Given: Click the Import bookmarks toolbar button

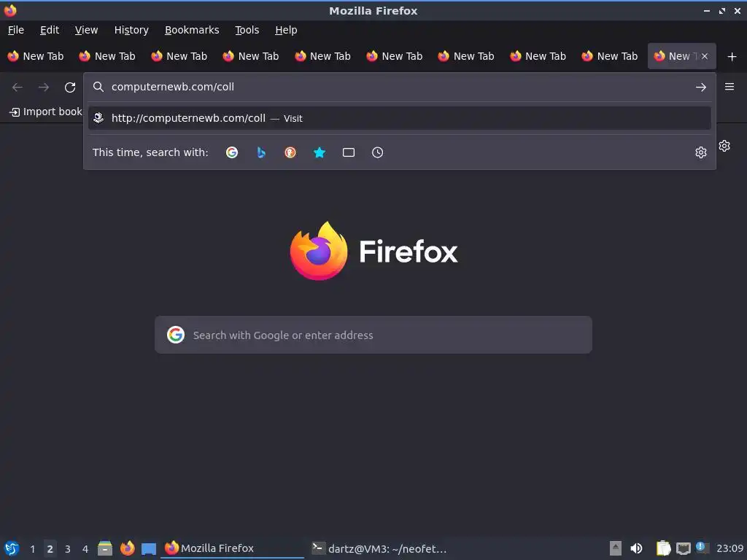Looking at the screenshot, I should [x=46, y=112].
